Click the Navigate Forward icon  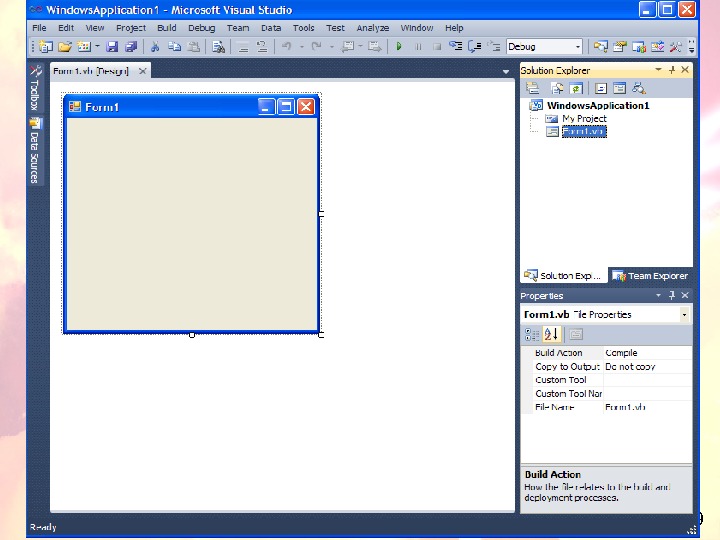tap(375, 46)
